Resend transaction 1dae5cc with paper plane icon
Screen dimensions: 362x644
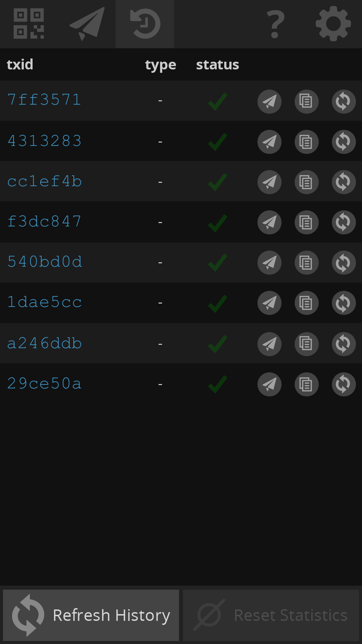coord(269,303)
